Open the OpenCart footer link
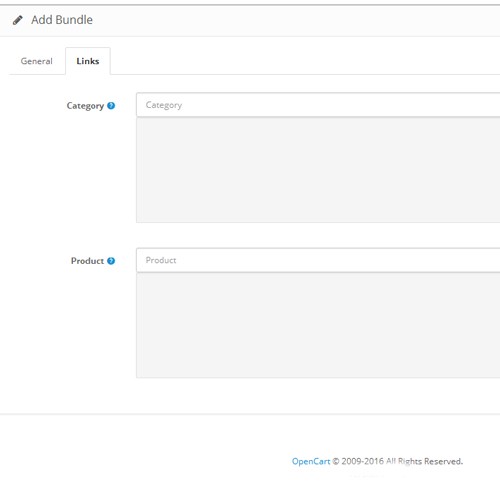The height and width of the screenshot is (500, 500). click(x=311, y=461)
